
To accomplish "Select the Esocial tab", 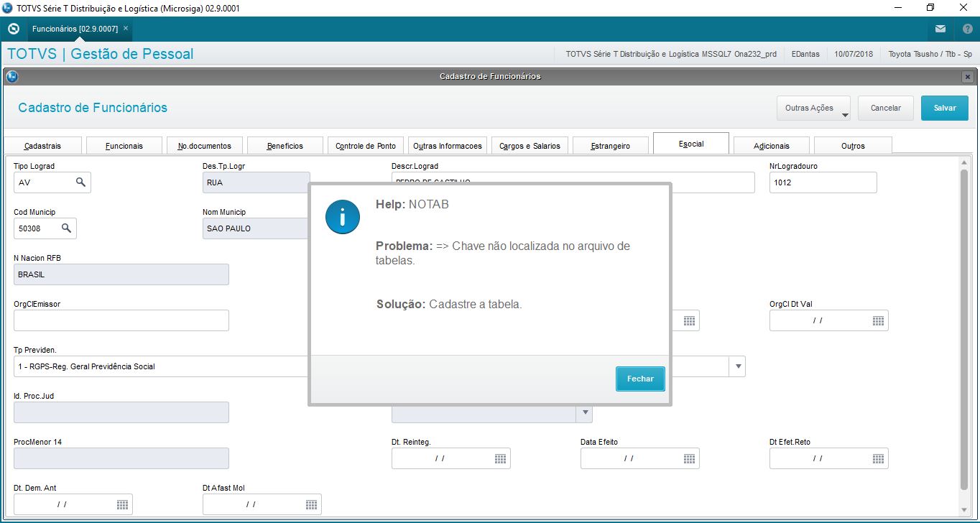I will 691,144.
